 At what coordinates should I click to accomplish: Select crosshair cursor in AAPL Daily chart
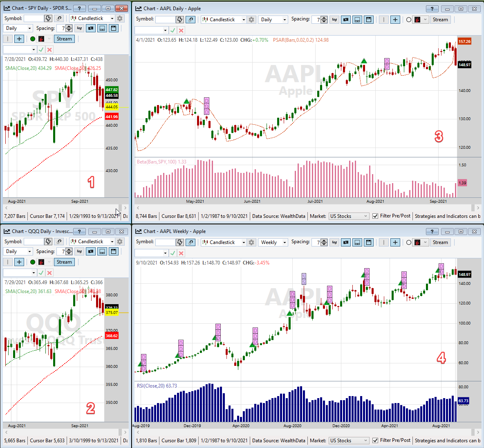pyautogui.click(x=395, y=20)
